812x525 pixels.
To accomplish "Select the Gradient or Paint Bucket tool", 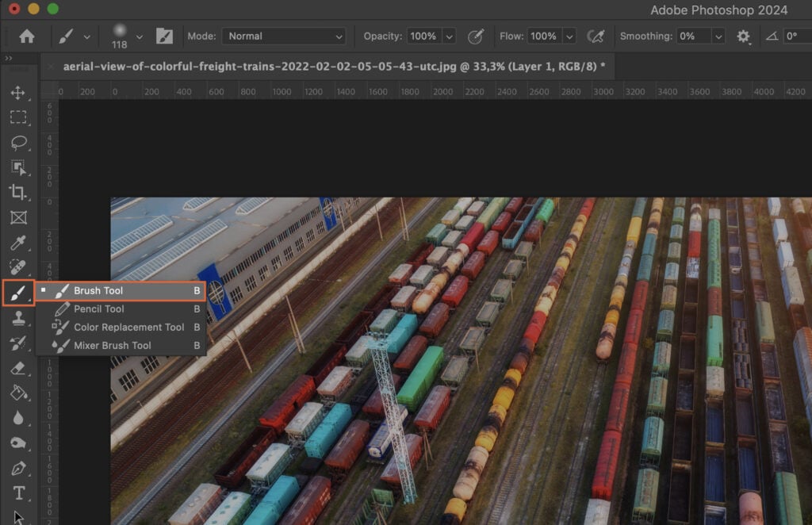I will pyautogui.click(x=19, y=392).
